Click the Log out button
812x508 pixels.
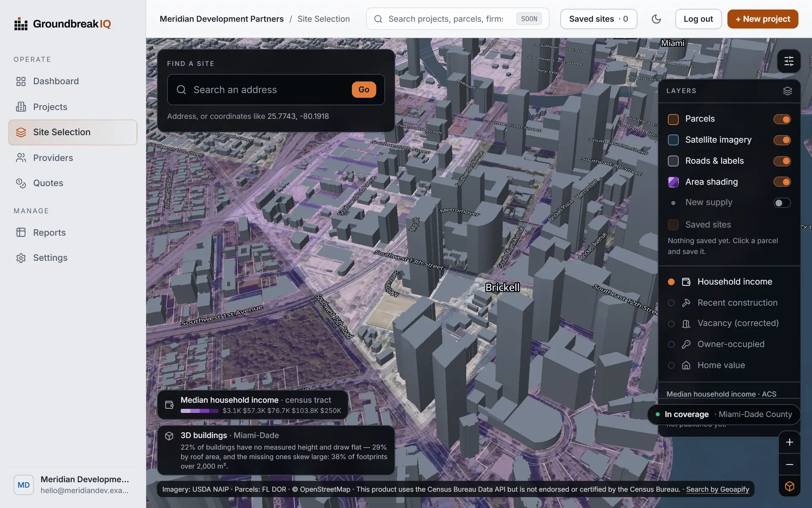coord(698,19)
